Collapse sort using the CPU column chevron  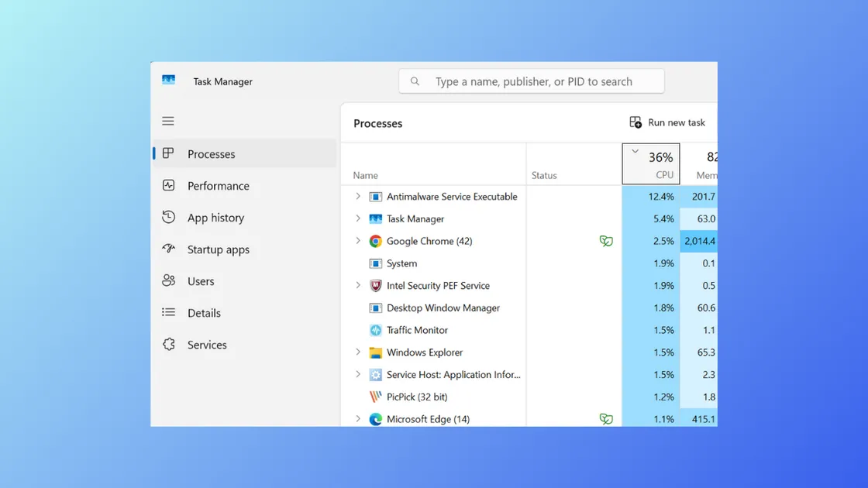point(634,152)
